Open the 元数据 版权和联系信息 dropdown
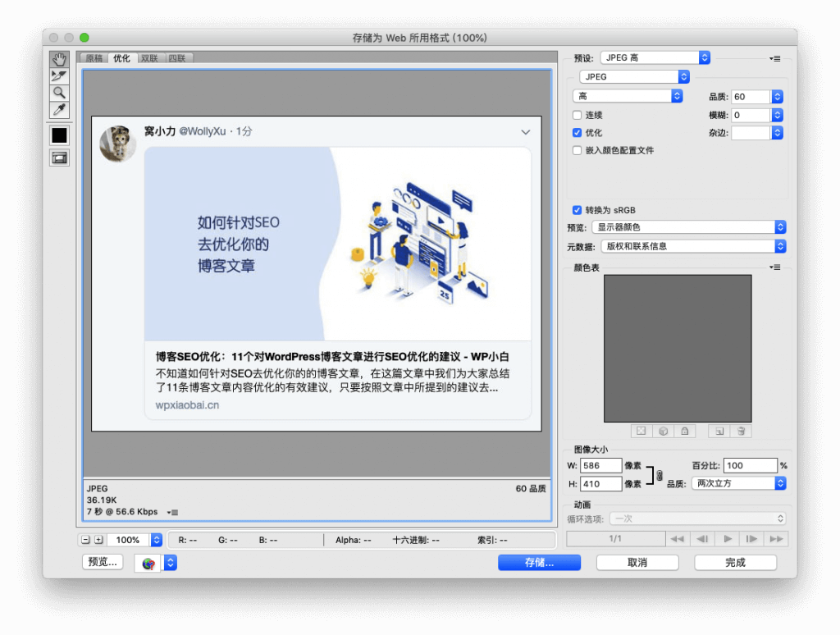The width and height of the screenshot is (840, 635). [693, 246]
